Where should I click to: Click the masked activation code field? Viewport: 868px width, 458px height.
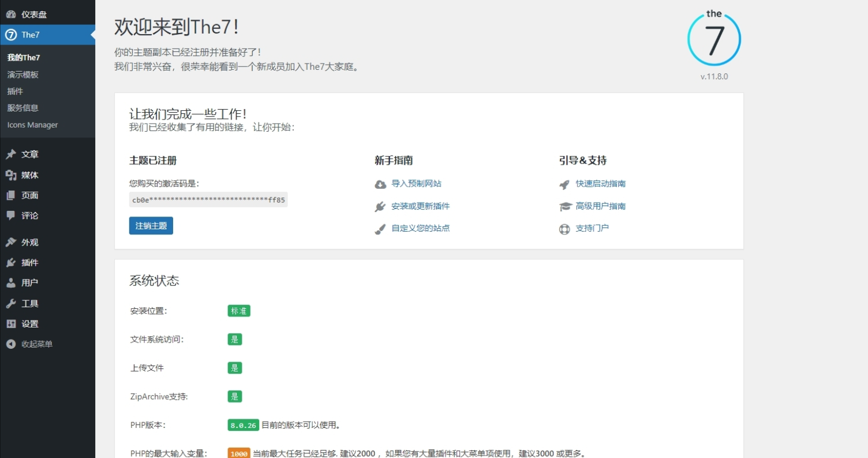pos(208,200)
